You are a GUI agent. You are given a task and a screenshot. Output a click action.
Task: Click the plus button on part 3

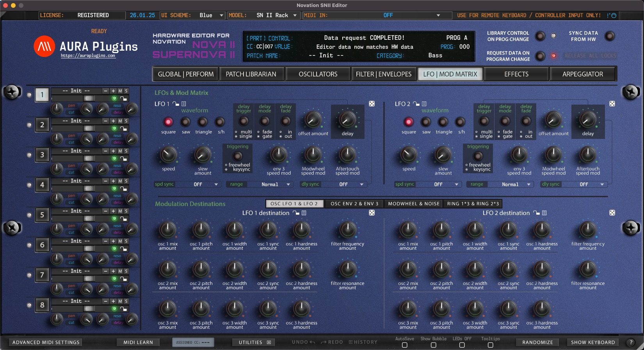point(113,151)
